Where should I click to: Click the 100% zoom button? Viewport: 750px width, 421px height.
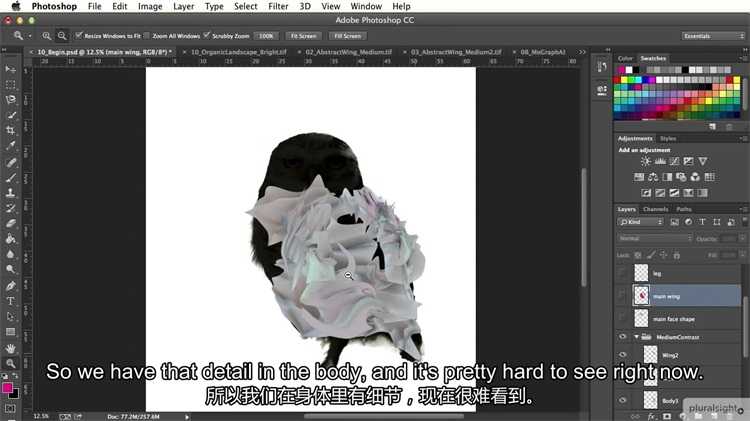coord(266,36)
